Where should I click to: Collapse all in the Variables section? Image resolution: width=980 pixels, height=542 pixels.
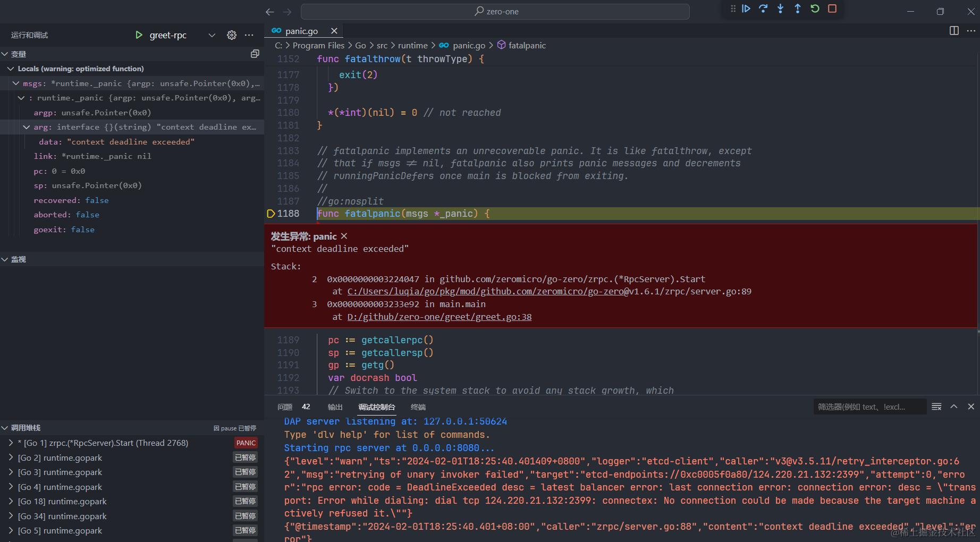coord(255,54)
